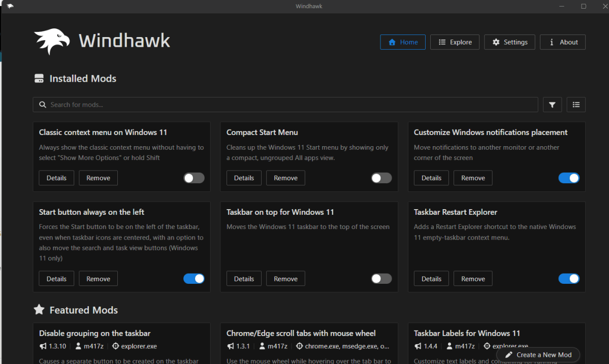Remove the notifications placement mod
Screen dimensions: 609x364
pyautogui.click(x=473, y=178)
